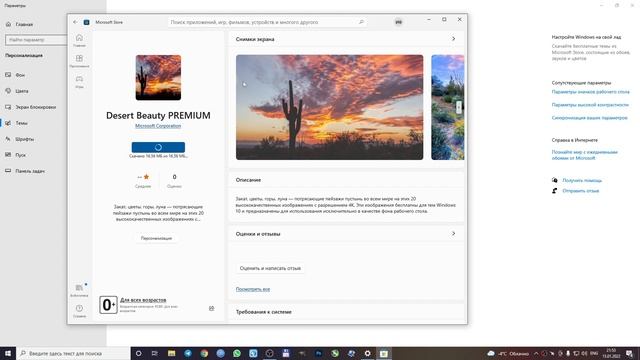Viewport: 640px width, 360px height.
Task: Click the share icon near age rating
Action: 211,308
